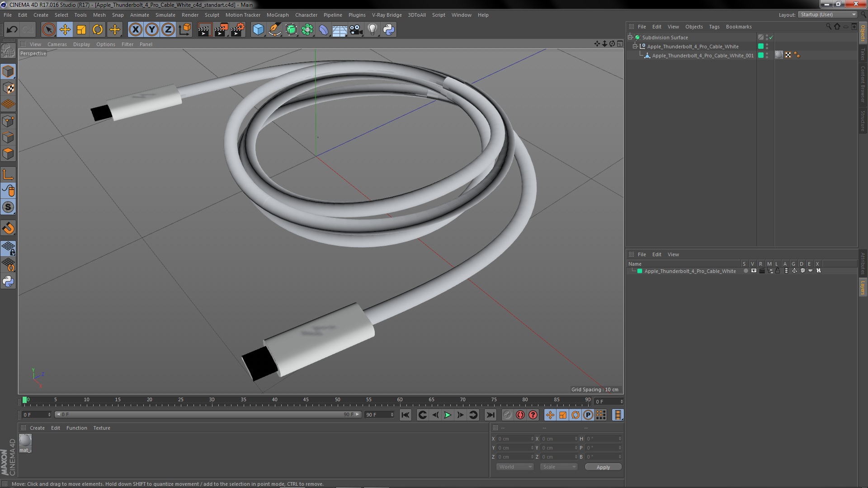Add a Cube primitive object
The height and width of the screenshot is (488, 868).
pyautogui.click(x=258, y=30)
